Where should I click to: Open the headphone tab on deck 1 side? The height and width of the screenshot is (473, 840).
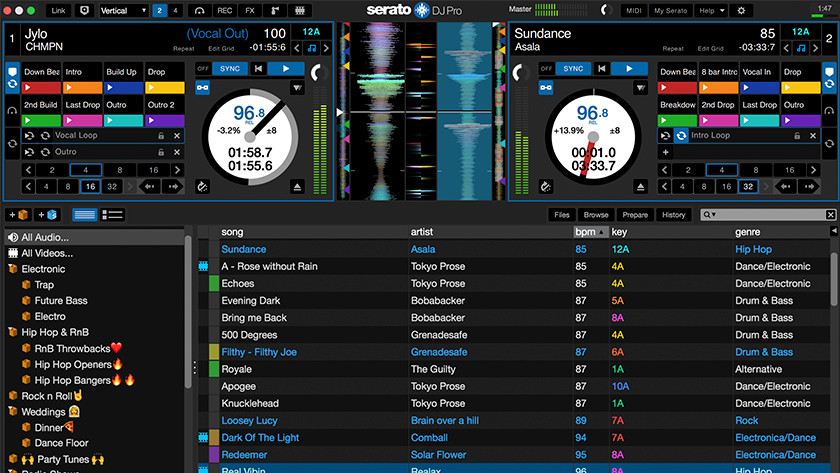pos(12,111)
